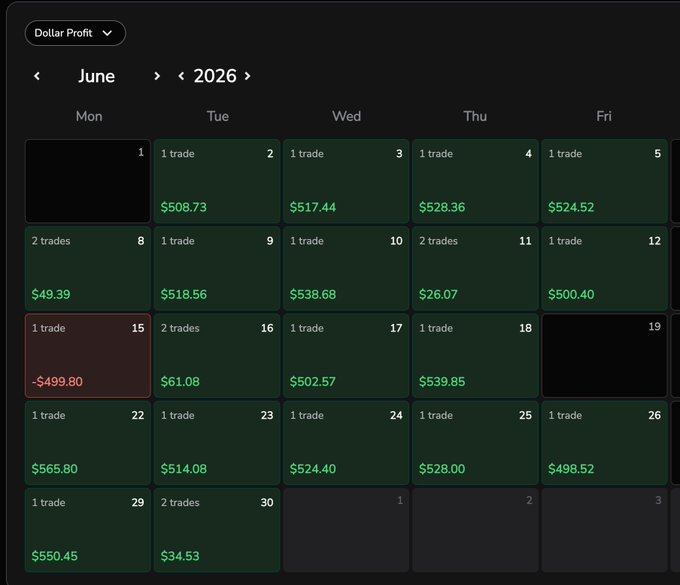Open June 4 cell with $528.36

coord(475,181)
